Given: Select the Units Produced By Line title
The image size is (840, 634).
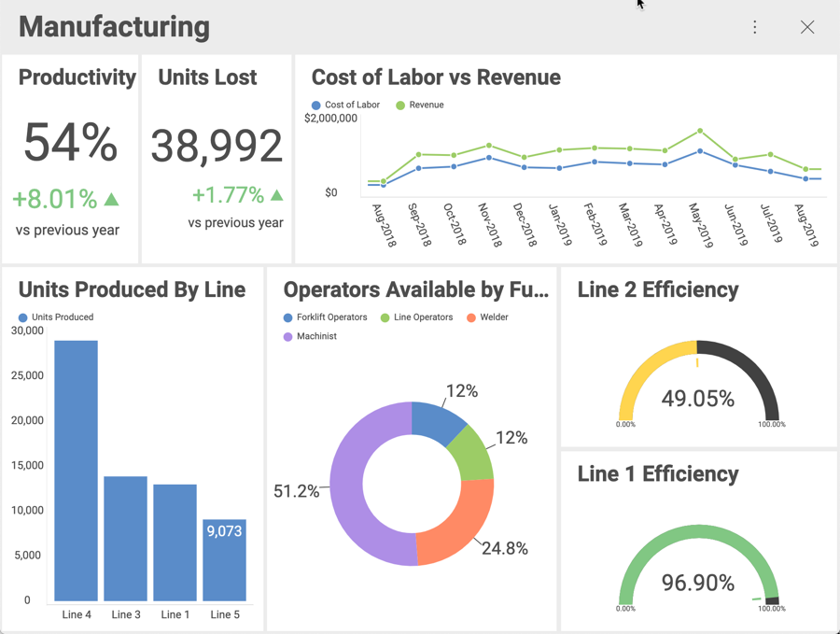Looking at the screenshot, I should pyautogui.click(x=132, y=289).
